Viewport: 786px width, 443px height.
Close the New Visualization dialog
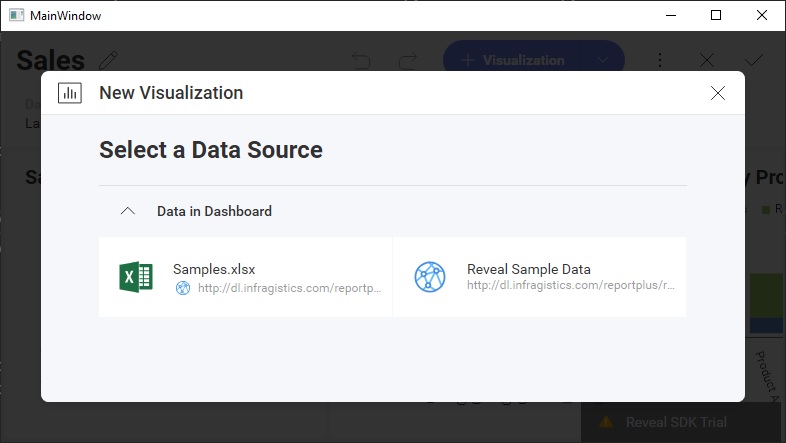point(717,93)
